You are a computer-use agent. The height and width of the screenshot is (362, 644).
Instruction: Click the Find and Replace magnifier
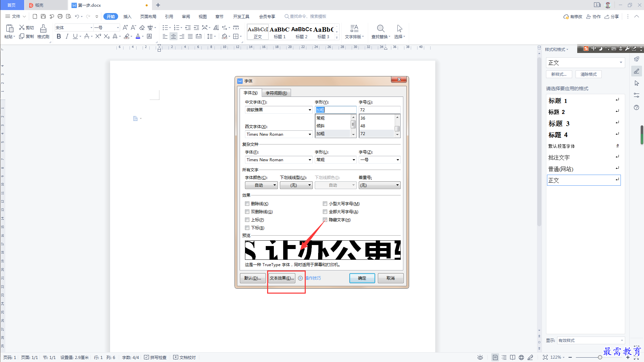pos(380,28)
